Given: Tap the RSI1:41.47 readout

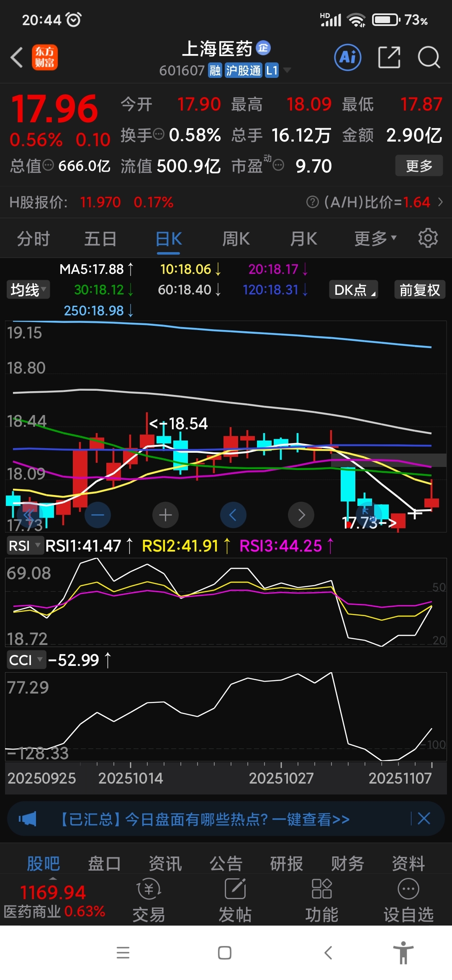Looking at the screenshot, I should coord(89,546).
